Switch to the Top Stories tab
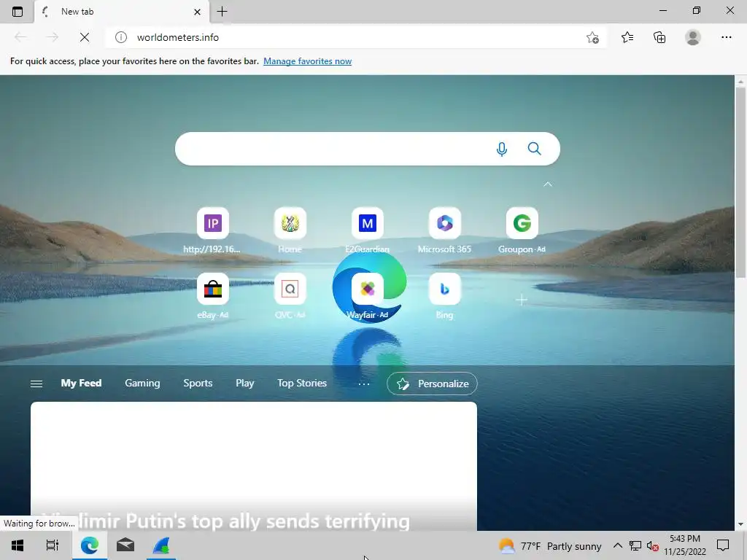Viewport: 747px width, 560px height. [302, 383]
